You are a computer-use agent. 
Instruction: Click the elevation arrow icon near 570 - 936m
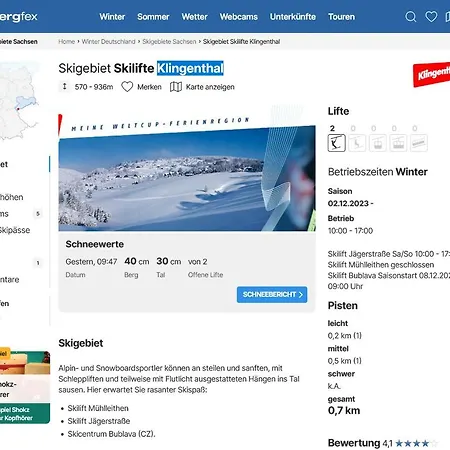tap(64, 87)
